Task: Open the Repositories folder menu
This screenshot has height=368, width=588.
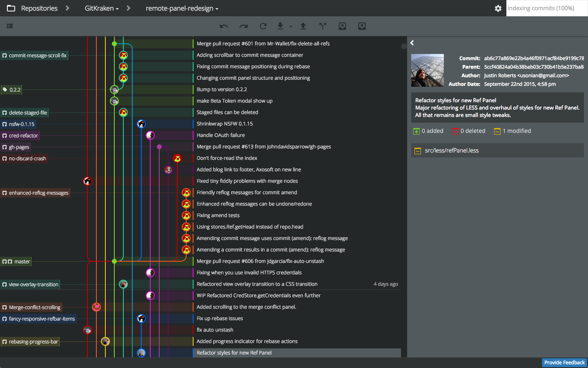Action: pos(33,8)
